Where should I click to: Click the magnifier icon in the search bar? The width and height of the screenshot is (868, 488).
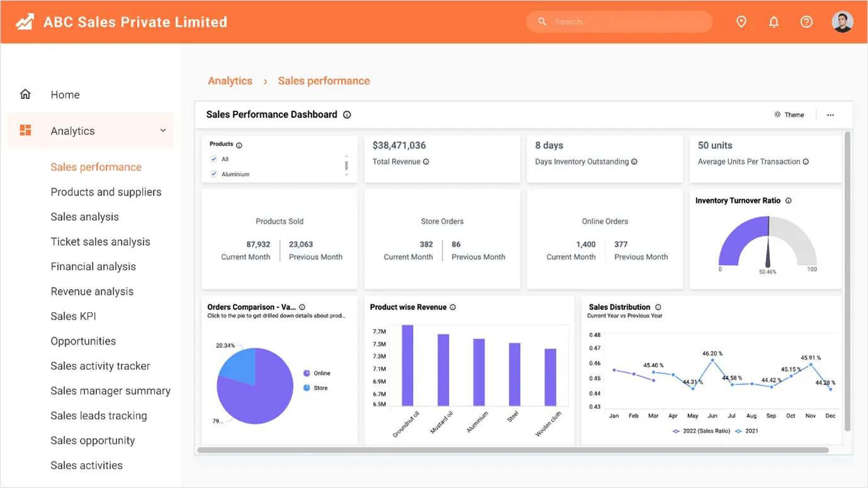click(x=542, y=21)
